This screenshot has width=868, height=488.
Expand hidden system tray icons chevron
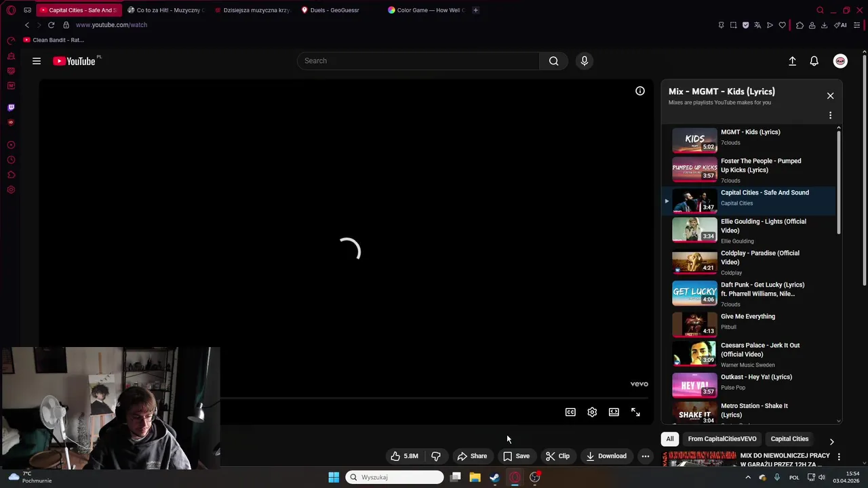coord(748,477)
